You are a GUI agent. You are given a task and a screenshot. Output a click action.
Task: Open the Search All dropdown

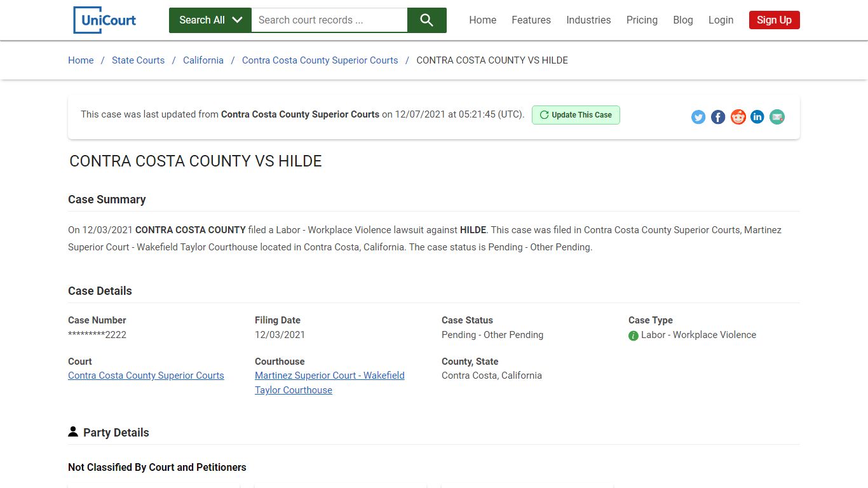coord(210,20)
